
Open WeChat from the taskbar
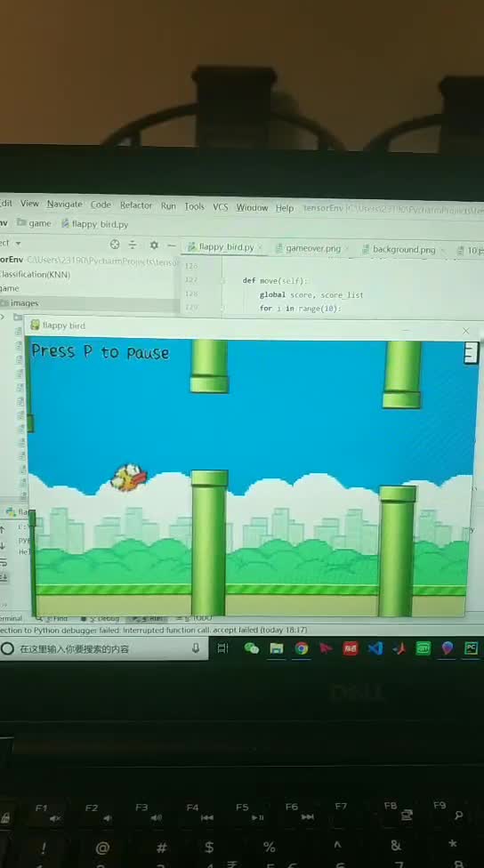252,648
